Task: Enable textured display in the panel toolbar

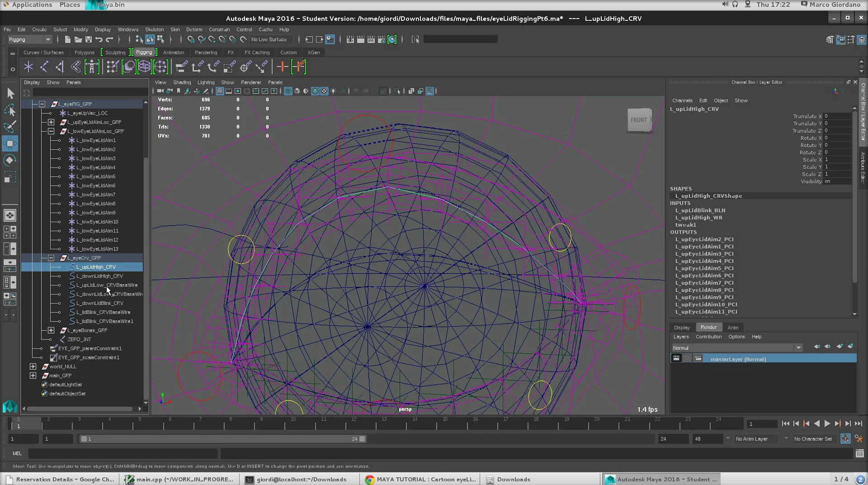Action: pyautogui.click(x=324, y=90)
